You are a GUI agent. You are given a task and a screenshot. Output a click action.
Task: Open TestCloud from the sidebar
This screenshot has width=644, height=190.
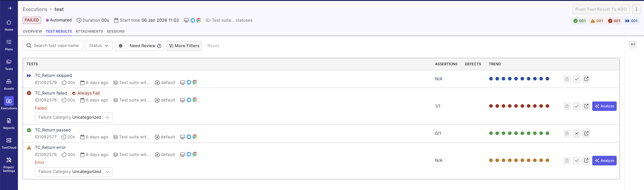9,143
